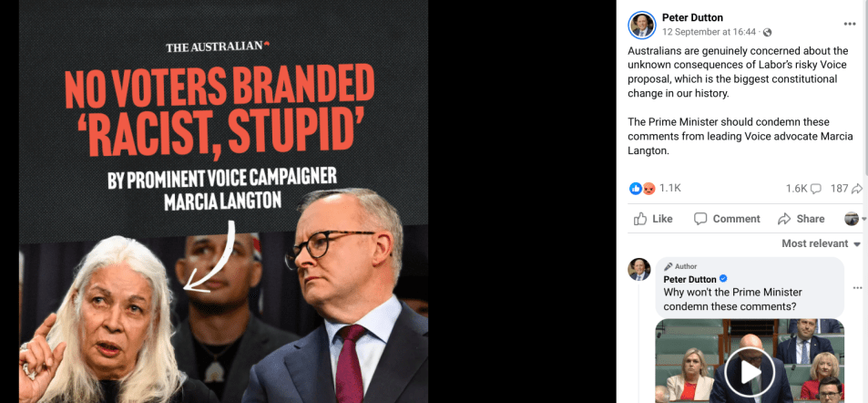The height and width of the screenshot is (403, 868).
Task: Click the blue like reaction icon
Action: pyautogui.click(x=636, y=189)
